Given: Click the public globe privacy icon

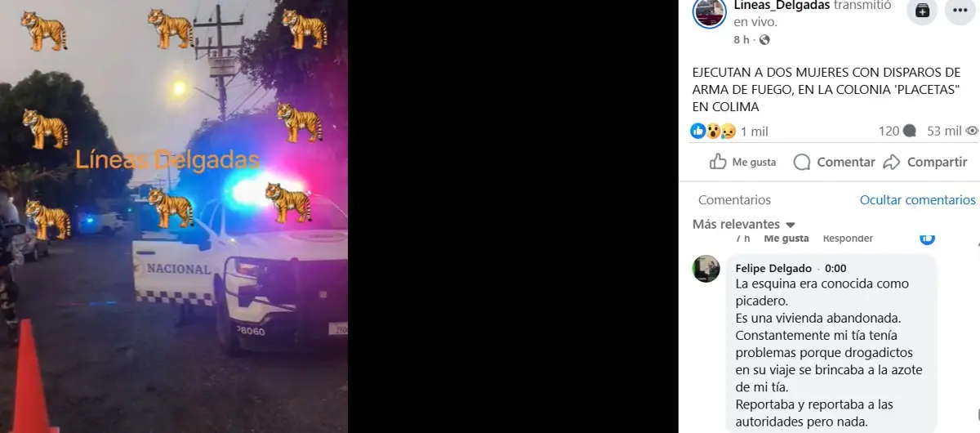Looking at the screenshot, I should click(764, 40).
